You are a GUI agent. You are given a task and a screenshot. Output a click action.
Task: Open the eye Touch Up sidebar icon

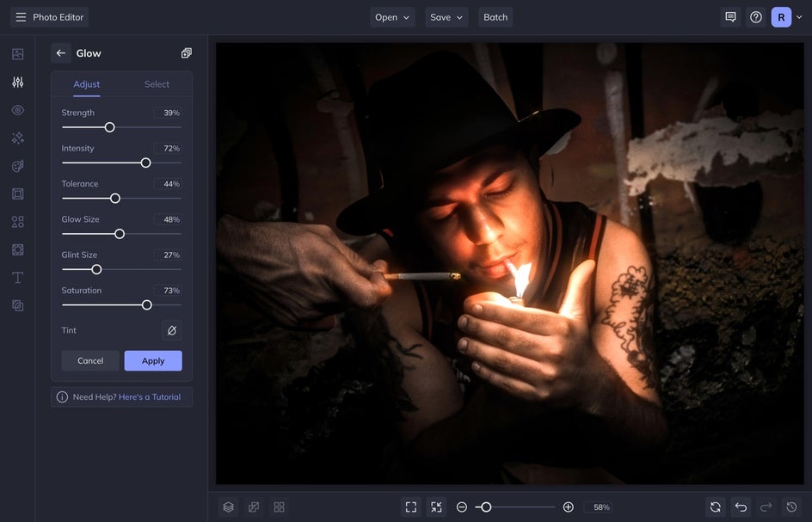[17, 110]
